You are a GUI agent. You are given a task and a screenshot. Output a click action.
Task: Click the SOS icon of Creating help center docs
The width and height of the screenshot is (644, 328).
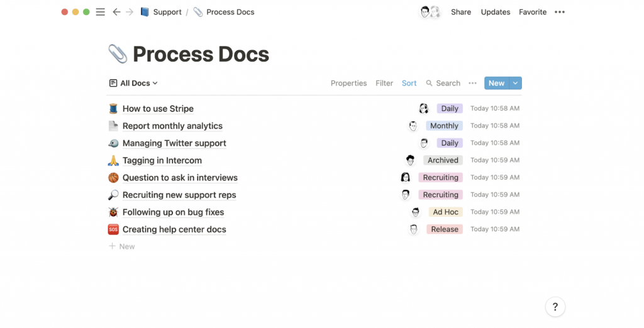pyautogui.click(x=113, y=229)
